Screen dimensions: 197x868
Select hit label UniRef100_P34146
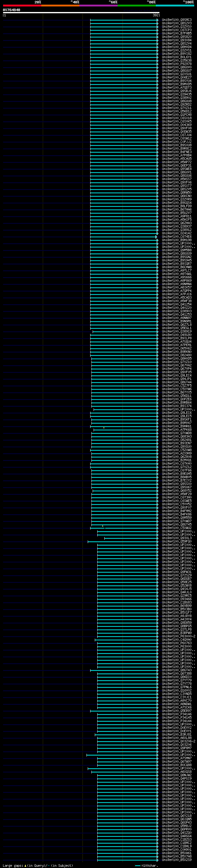[176, 714]
